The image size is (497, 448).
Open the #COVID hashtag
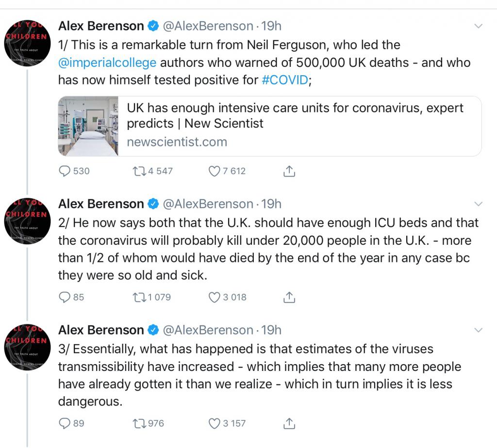(285, 80)
